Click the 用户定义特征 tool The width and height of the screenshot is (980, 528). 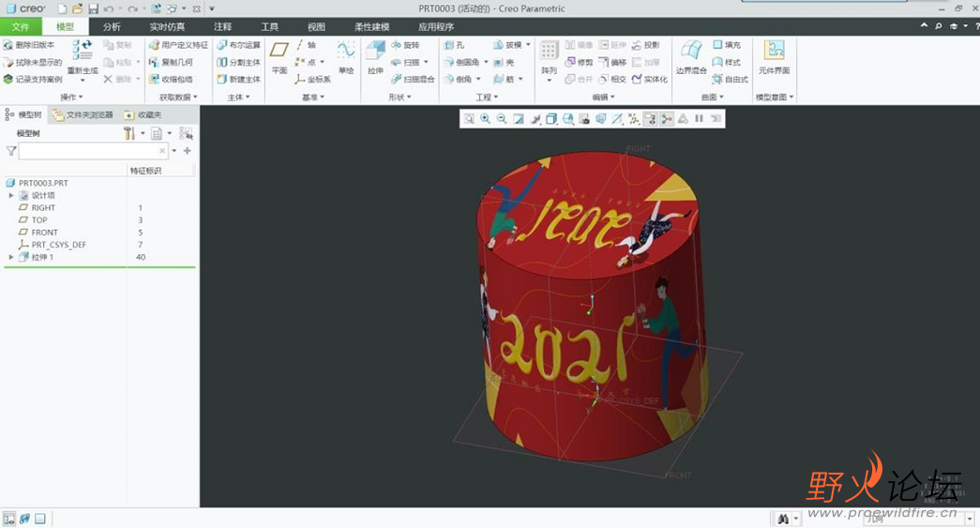pos(178,45)
